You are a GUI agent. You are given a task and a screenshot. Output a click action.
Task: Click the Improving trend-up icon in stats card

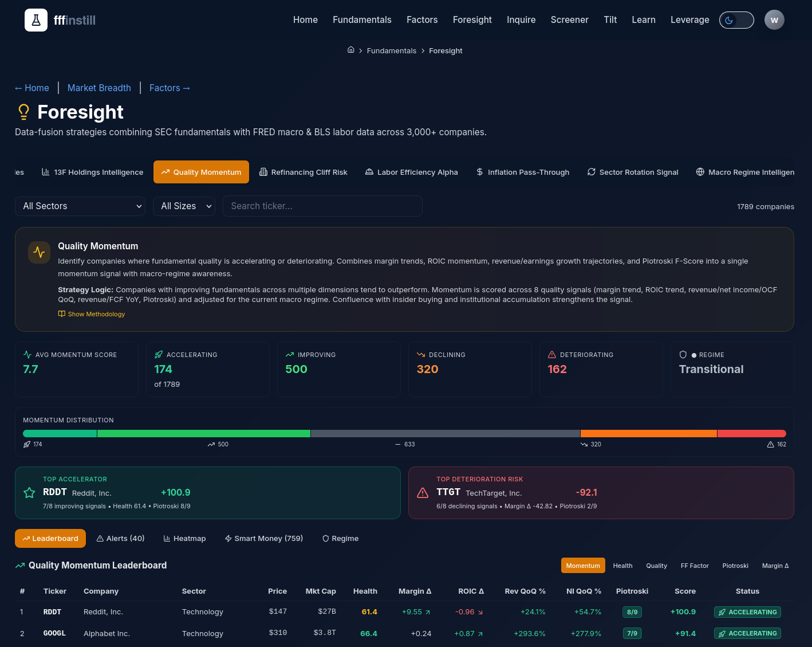290,355
